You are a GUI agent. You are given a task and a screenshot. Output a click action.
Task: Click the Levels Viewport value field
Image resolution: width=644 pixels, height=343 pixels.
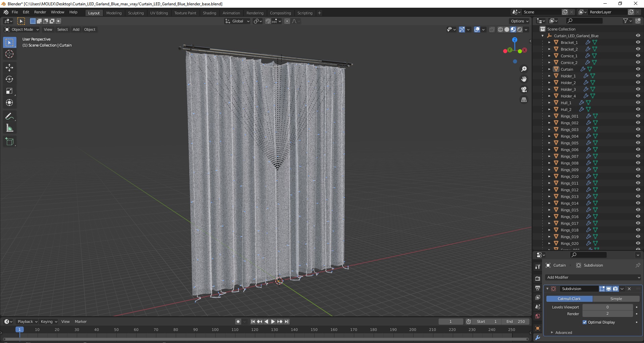607,307
